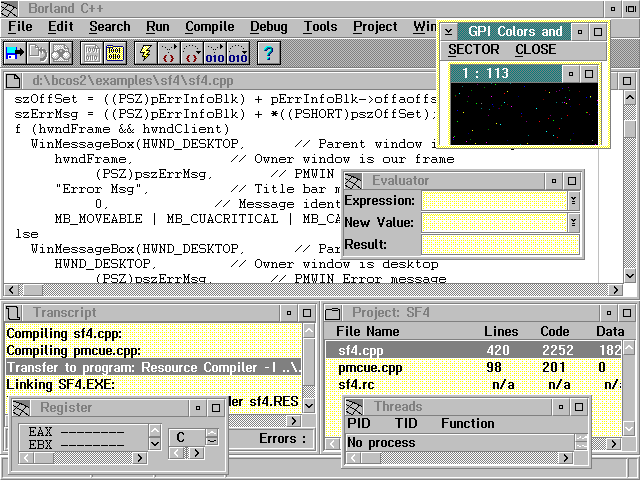Click inside the Result field of Evaluator
The image size is (640, 480).
point(499,245)
